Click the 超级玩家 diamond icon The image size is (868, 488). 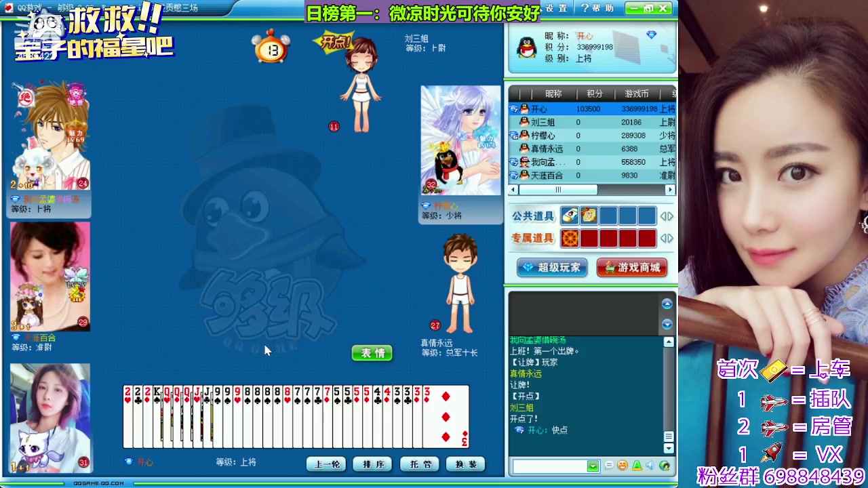pos(528,267)
